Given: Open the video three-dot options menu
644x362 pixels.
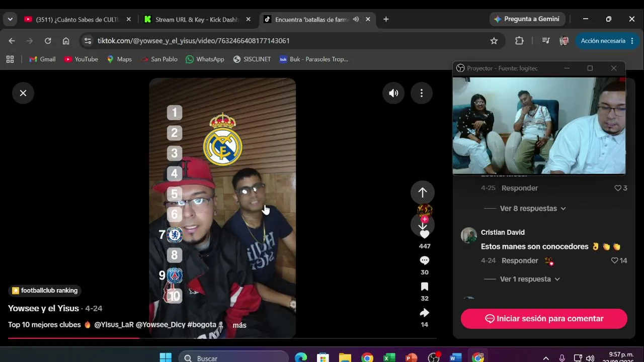Looking at the screenshot, I should (422, 93).
